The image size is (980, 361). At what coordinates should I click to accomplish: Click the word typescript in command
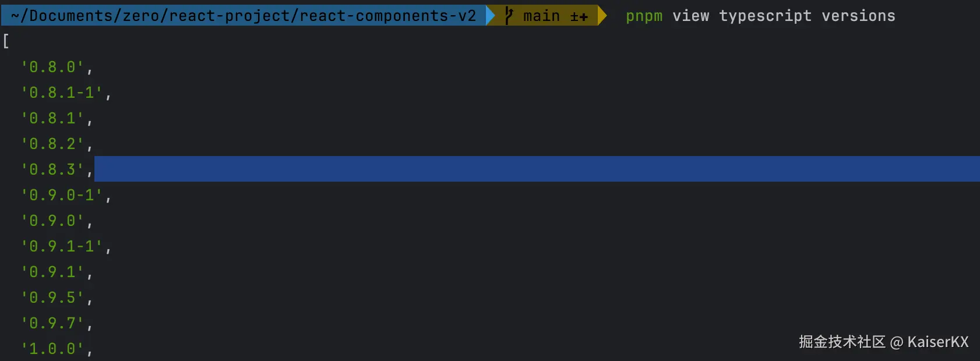[x=765, y=16]
